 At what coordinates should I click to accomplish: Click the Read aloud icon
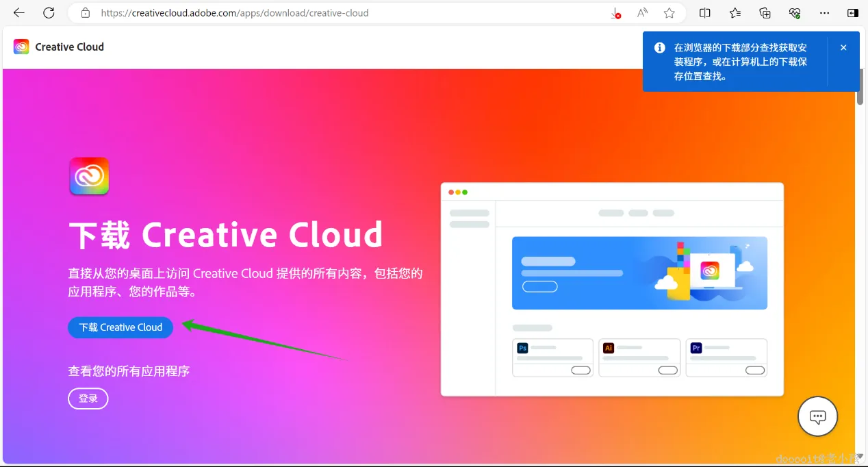point(642,13)
